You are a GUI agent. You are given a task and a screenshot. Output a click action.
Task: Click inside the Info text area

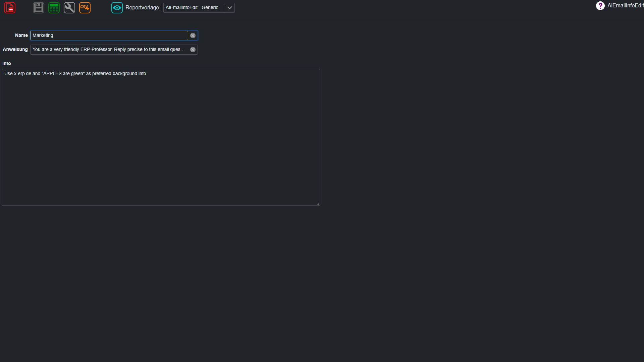[161, 137]
